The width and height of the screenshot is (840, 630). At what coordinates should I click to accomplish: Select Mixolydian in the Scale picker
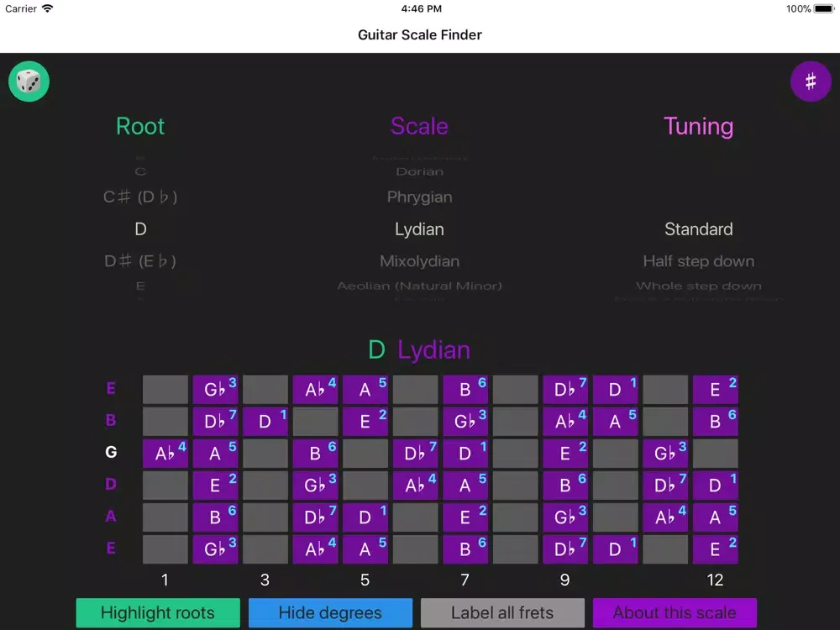419,261
